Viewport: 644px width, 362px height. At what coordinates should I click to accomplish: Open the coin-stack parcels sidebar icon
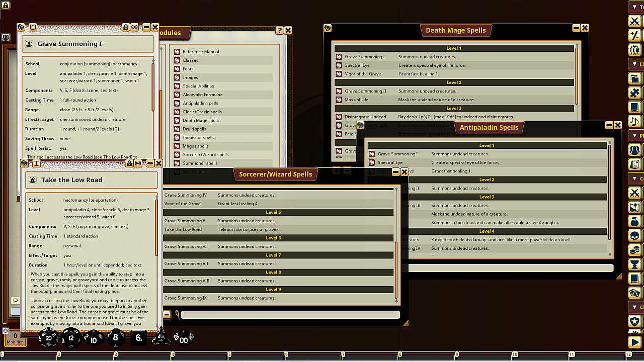(x=634, y=250)
